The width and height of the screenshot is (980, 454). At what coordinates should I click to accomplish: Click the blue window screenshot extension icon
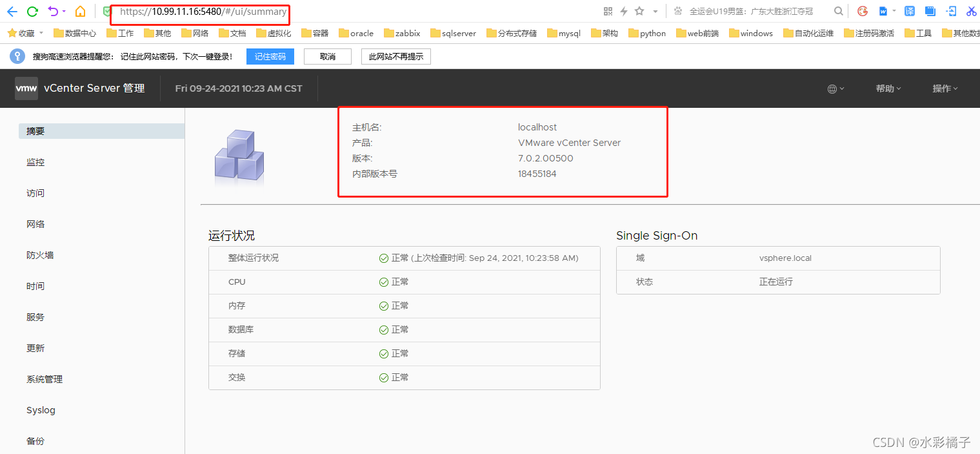point(930,11)
